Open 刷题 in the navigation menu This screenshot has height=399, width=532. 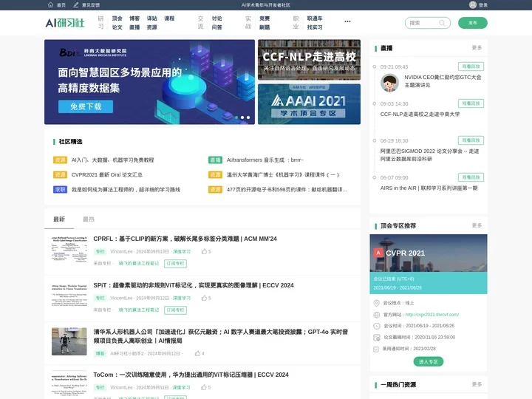(x=265, y=27)
